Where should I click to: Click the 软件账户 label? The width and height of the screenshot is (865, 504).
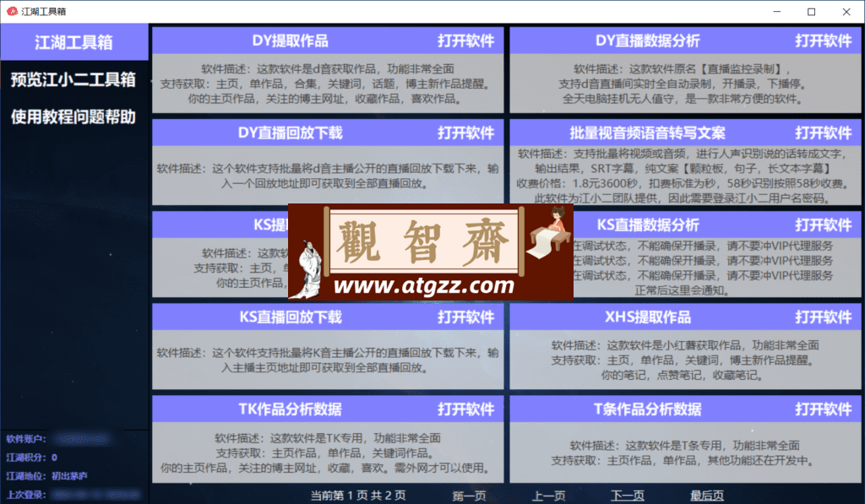[x=26, y=439]
